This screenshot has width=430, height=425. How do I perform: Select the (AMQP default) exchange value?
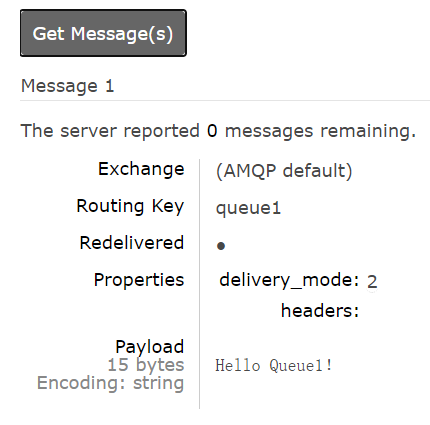[x=284, y=171]
